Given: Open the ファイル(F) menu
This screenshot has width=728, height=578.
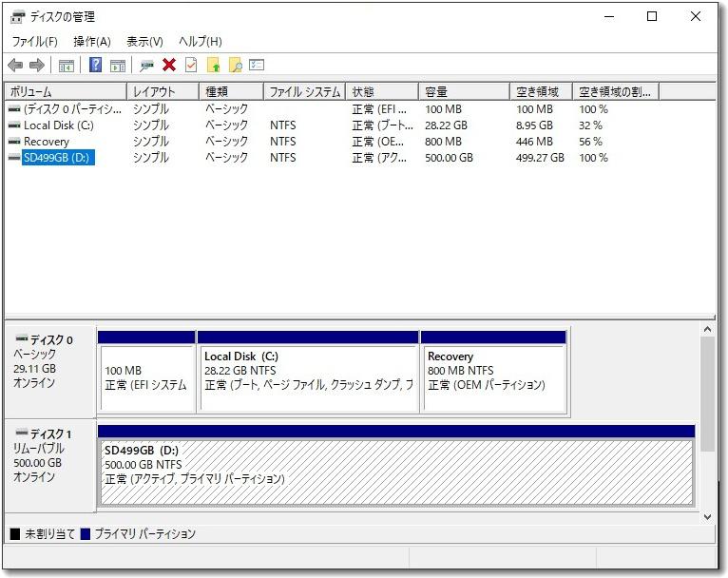Looking at the screenshot, I should point(34,42).
